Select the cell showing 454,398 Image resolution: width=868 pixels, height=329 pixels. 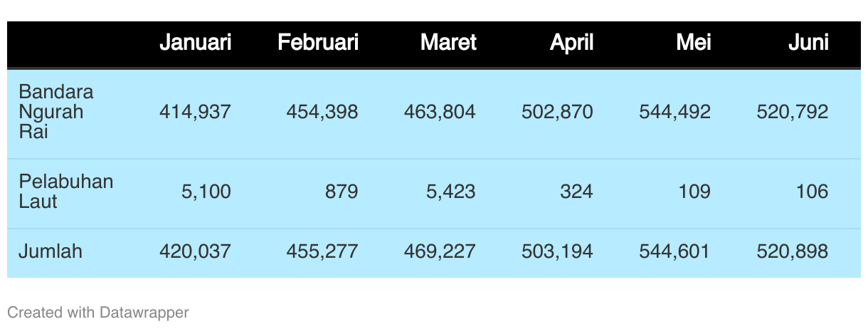pos(322,112)
